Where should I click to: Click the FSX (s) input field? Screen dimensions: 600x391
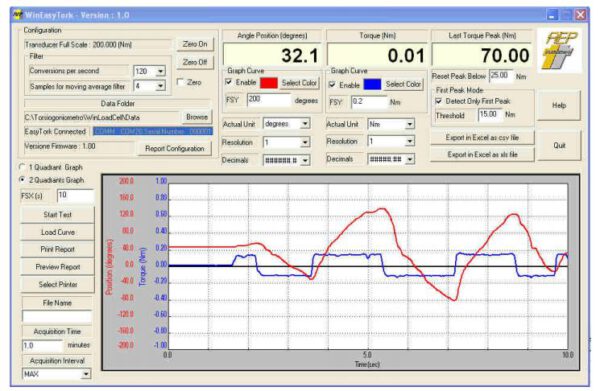click(75, 196)
